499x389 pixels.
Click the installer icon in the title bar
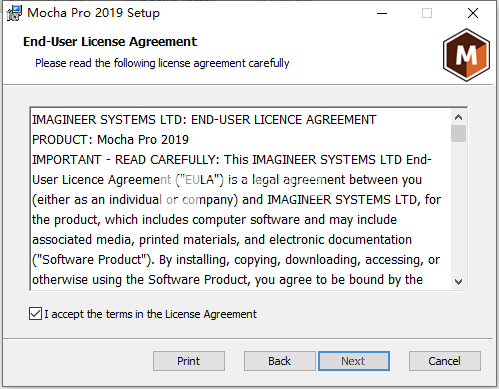tap(14, 13)
